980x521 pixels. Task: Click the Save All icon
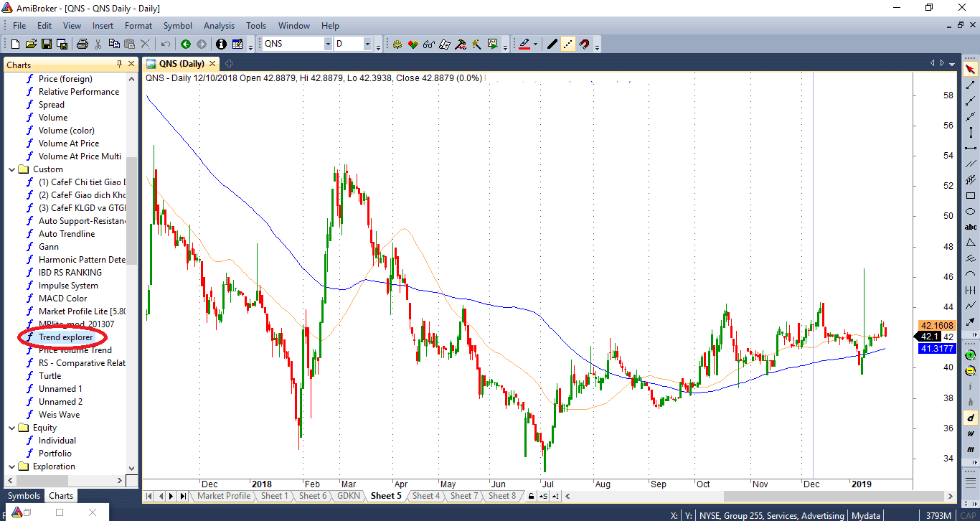point(62,44)
